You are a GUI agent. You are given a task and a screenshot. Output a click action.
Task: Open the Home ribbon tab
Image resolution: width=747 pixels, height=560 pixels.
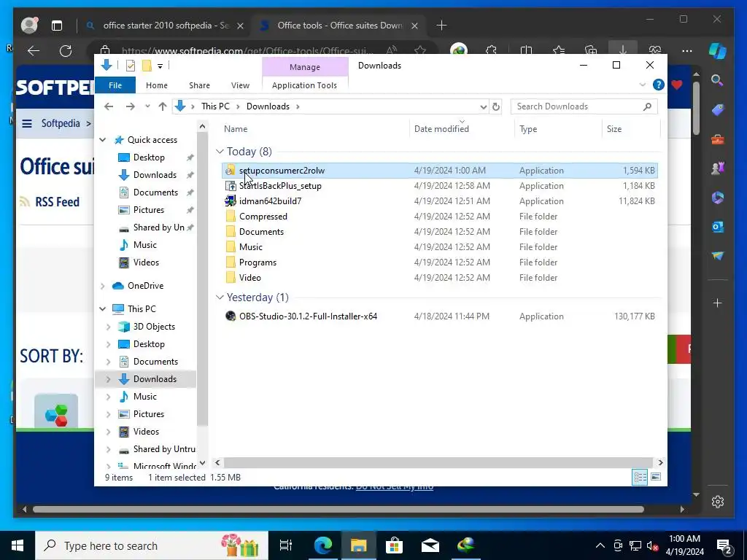coord(157,85)
